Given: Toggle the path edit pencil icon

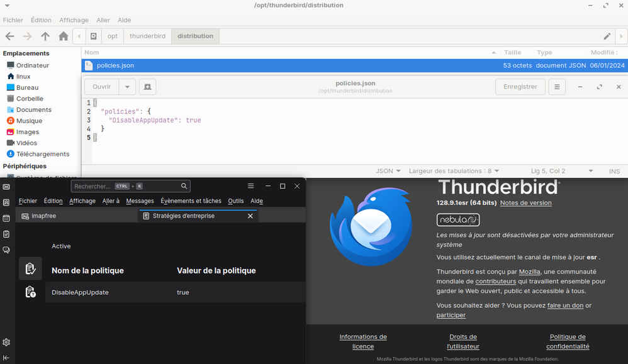Looking at the screenshot, I should pyautogui.click(x=607, y=36).
